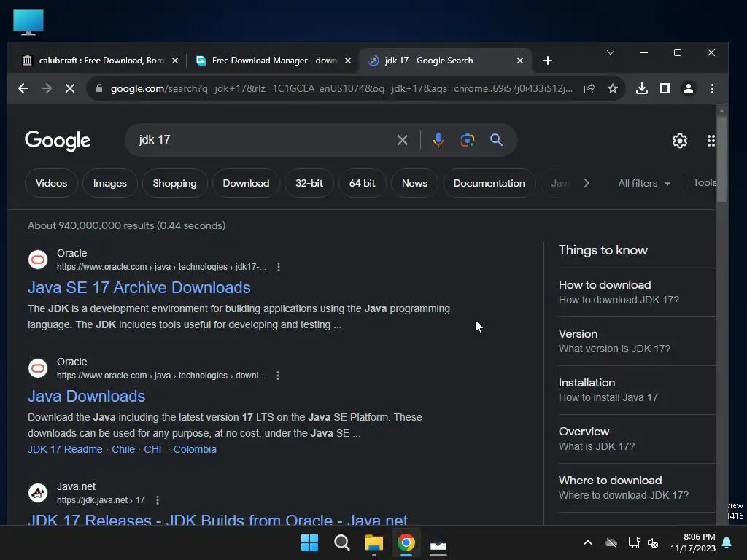Open the JDK 17 Readme sitelink

tap(65, 449)
